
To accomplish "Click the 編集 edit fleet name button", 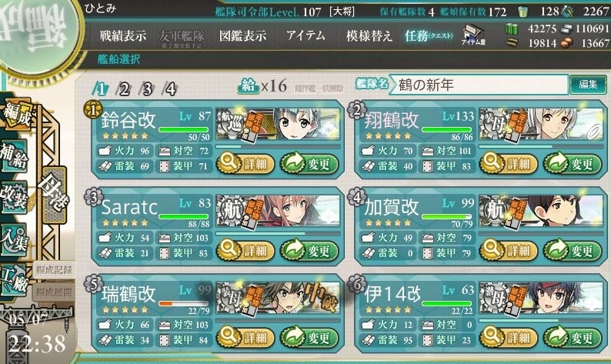I will click(588, 85).
